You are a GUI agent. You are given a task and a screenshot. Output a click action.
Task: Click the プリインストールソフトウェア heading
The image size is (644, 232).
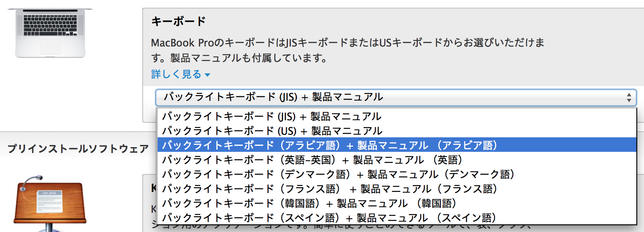click(78, 148)
